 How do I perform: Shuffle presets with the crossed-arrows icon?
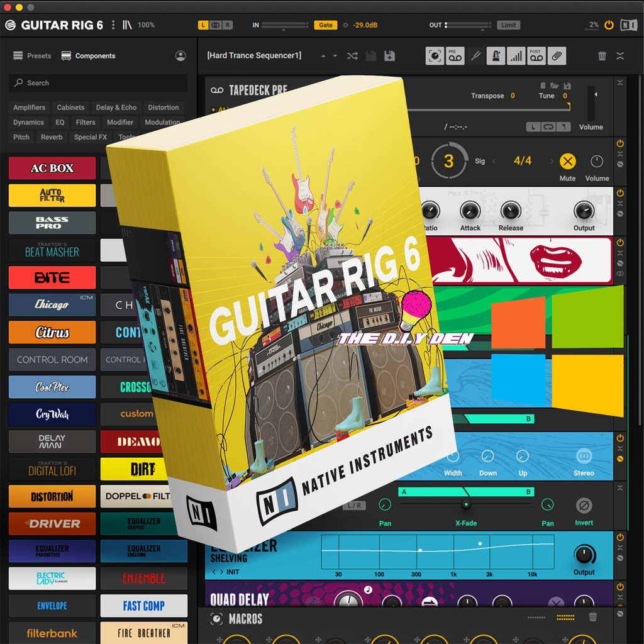pos(352,55)
